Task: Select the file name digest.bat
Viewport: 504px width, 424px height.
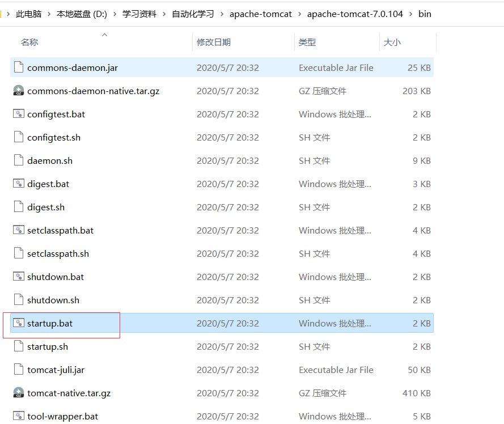Action: tap(48, 184)
